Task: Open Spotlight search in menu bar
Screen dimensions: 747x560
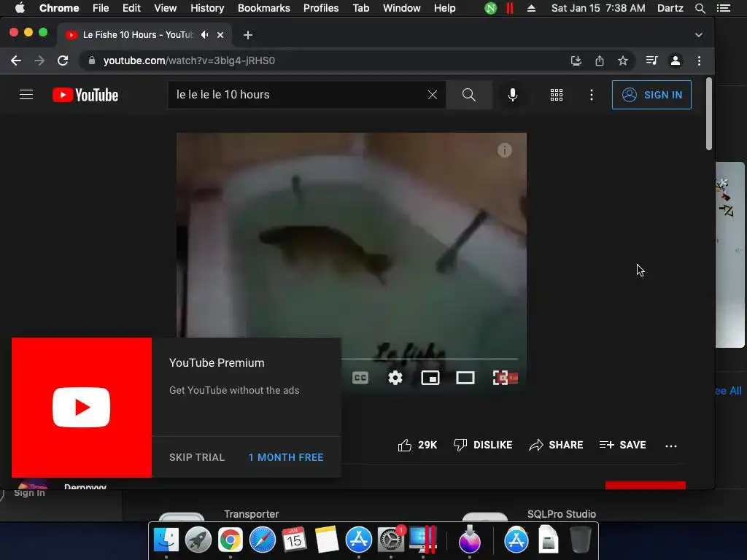Action: [x=700, y=8]
